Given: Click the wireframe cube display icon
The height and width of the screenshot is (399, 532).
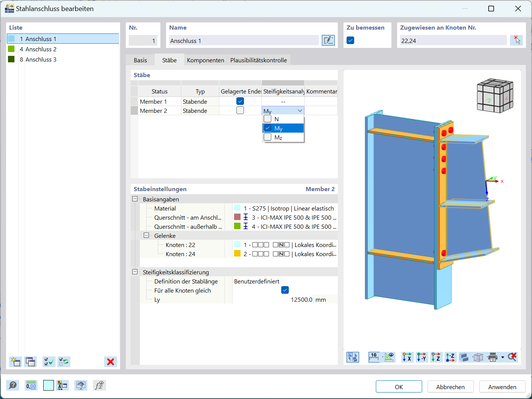Looking at the screenshot, I should coord(478,357).
